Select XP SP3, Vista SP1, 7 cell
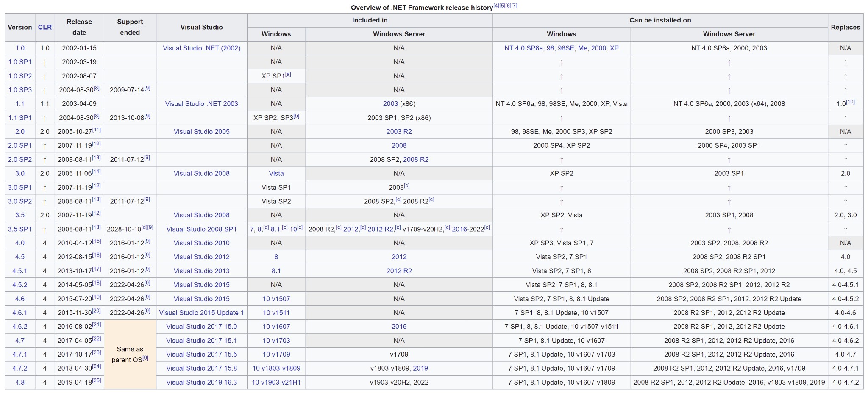The width and height of the screenshot is (868, 394). pos(562,243)
